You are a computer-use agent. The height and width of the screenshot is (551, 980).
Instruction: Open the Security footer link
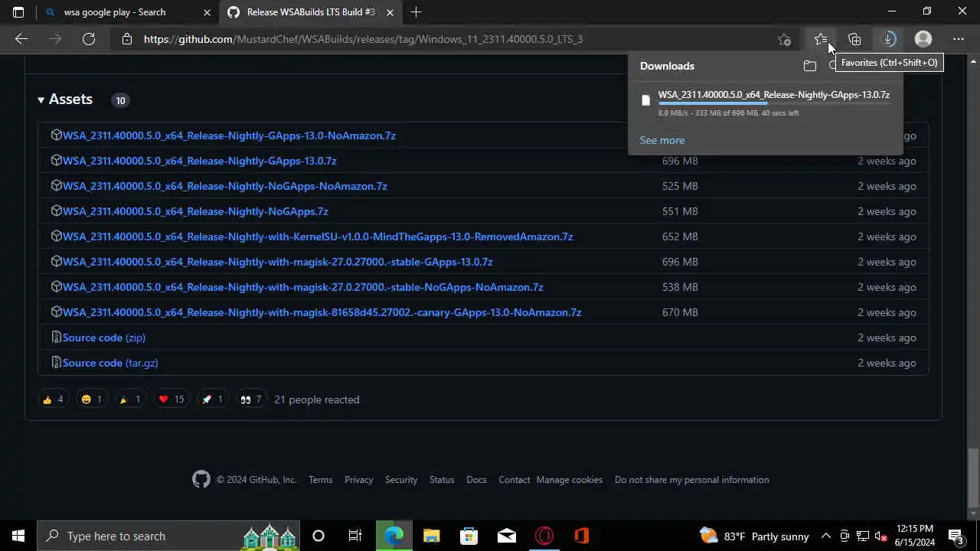pos(401,480)
